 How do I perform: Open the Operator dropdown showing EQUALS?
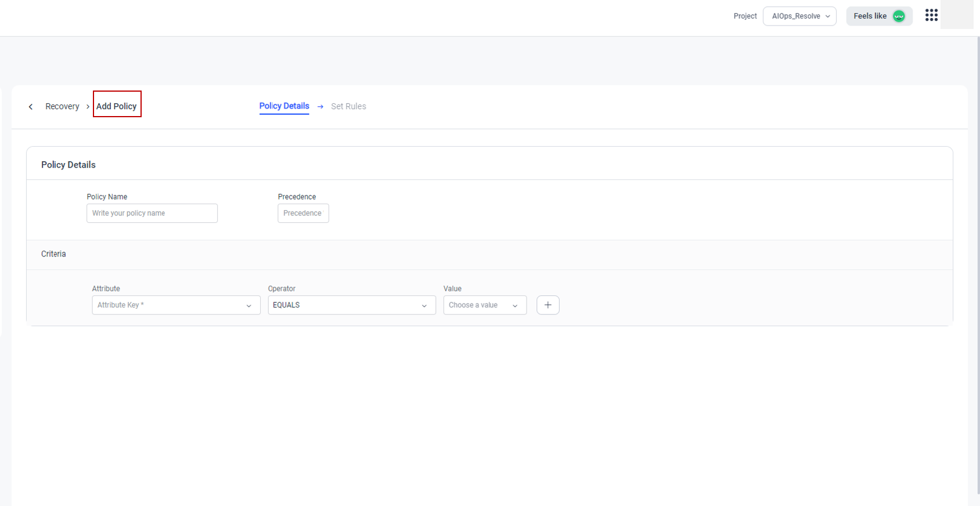coord(351,305)
